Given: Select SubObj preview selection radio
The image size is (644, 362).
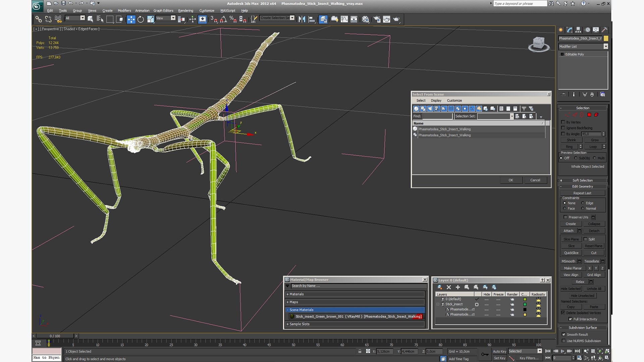Looking at the screenshot, I should coord(576,158).
